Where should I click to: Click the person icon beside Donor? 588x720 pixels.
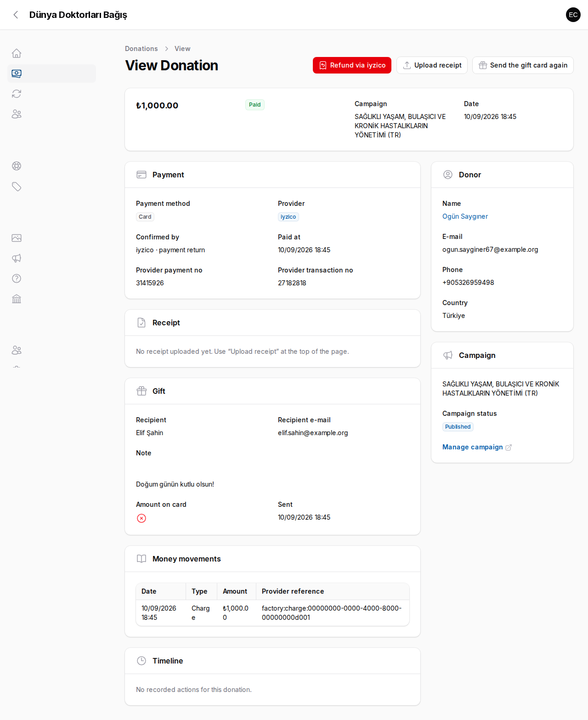pos(448,175)
